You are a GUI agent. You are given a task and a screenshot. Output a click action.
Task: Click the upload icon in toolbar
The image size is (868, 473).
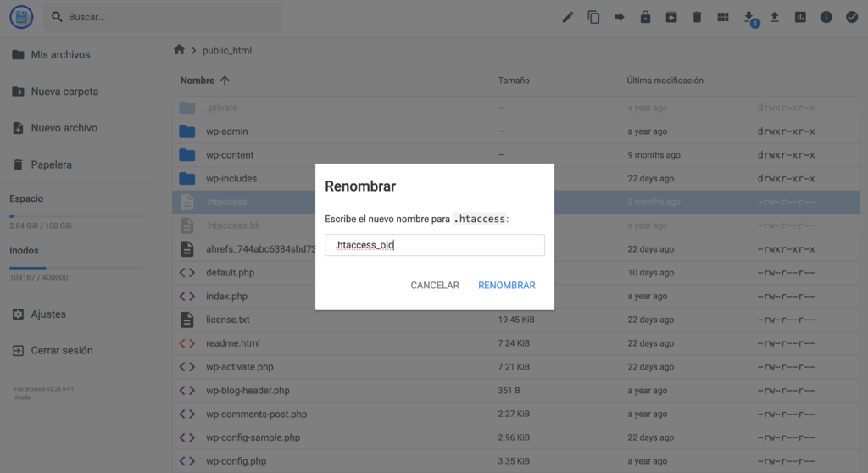pos(775,17)
